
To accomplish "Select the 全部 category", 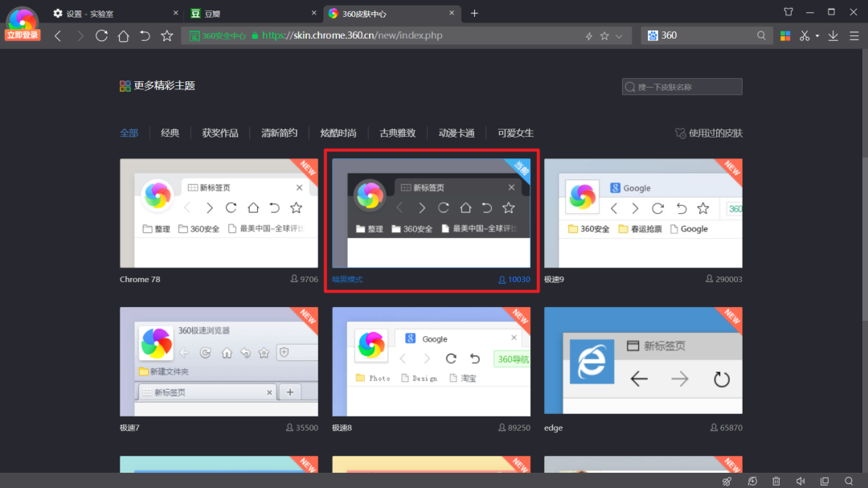I will point(129,133).
